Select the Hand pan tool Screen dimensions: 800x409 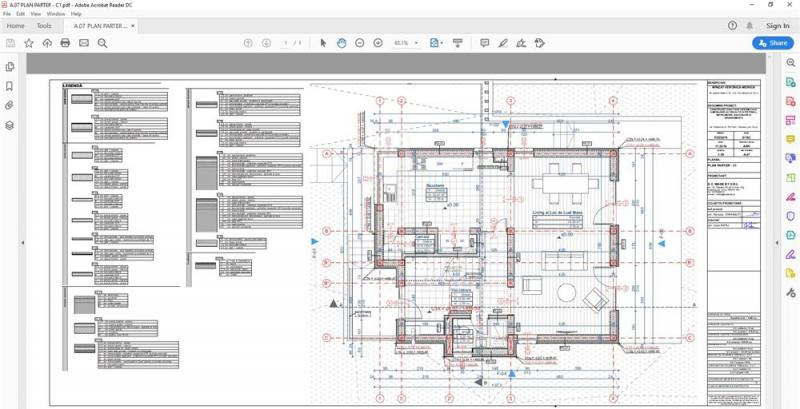coord(341,43)
